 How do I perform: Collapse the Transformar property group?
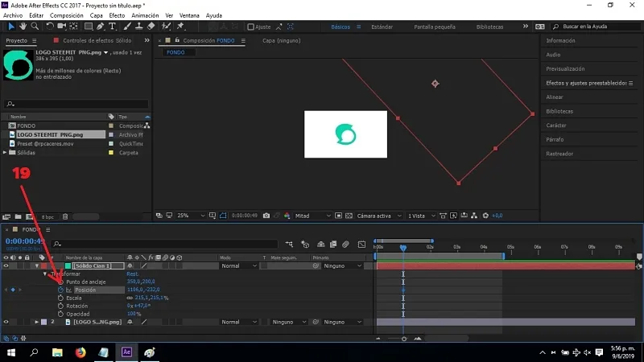pyautogui.click(x=46, y=274)
